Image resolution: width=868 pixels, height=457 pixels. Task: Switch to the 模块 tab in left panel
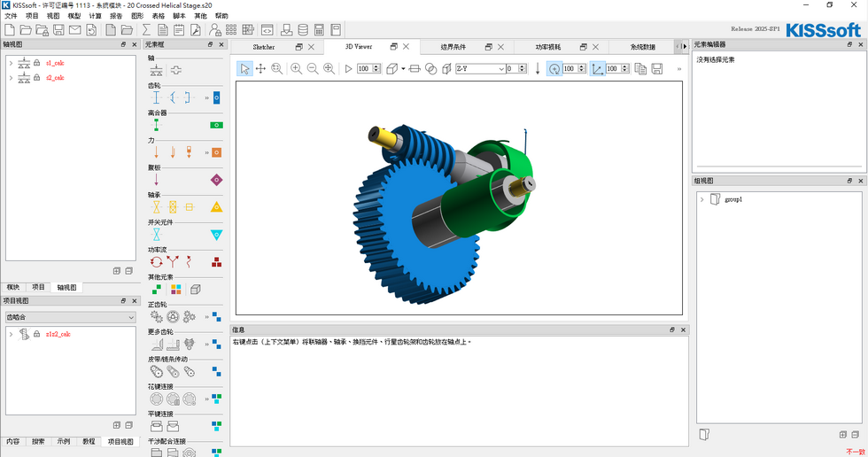point(13,287)
